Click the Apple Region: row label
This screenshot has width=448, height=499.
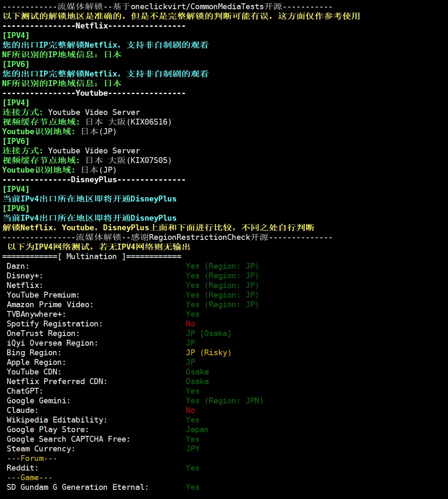(36, 362)
